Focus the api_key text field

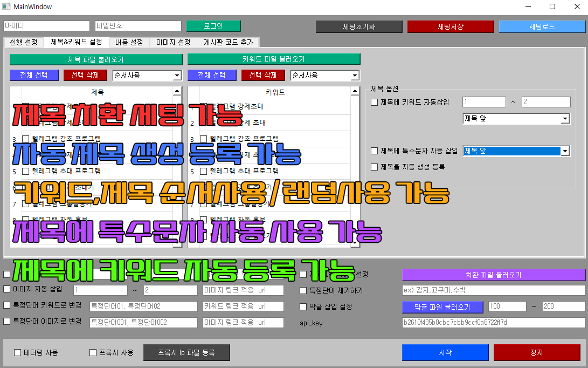tap(493, 323)
